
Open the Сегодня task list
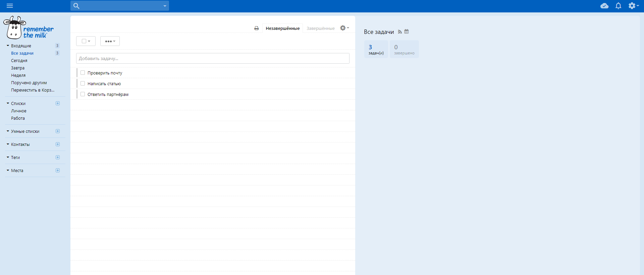click(19, 61)
